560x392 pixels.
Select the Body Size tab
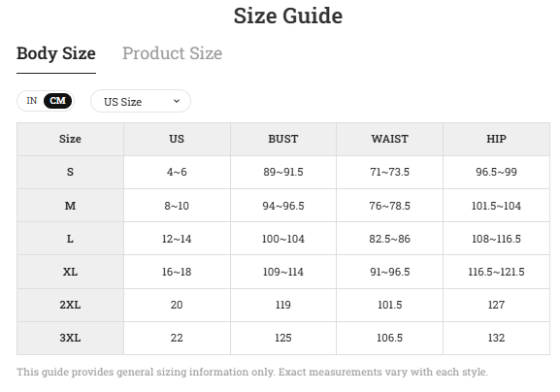click(56, 53)
